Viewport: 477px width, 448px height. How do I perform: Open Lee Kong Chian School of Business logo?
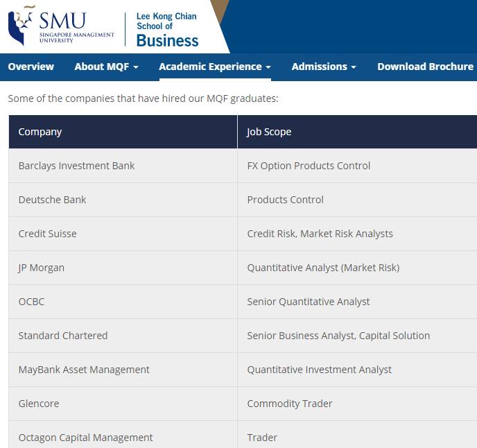tap(167, 31)
